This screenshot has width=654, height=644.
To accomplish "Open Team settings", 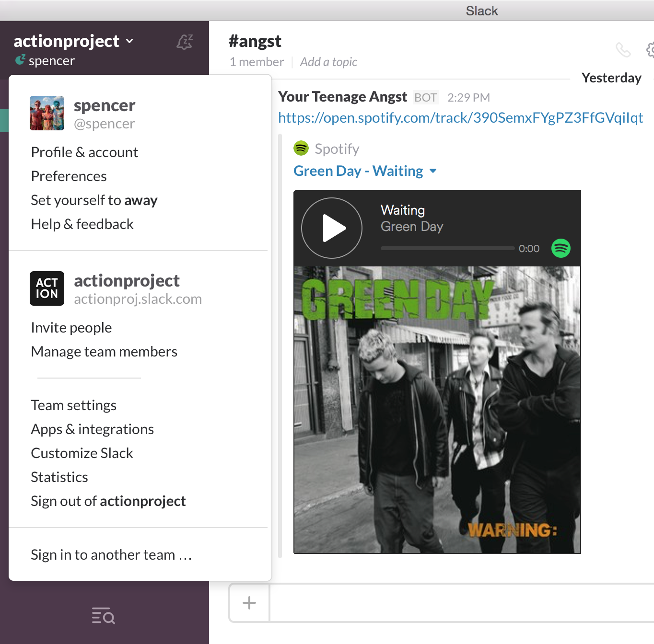I will pos(73,405).
